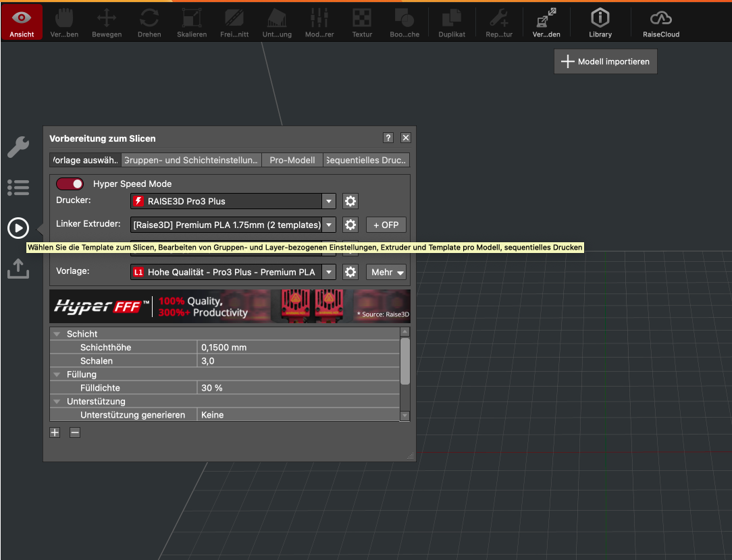Change Unterstützung generieren value Keine

[298, 415]
